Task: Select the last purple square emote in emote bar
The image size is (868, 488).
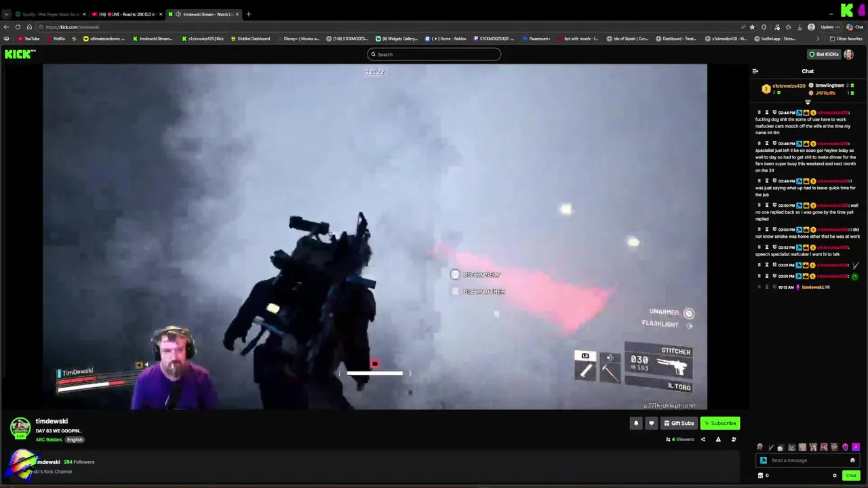Action: click(856, 447)
